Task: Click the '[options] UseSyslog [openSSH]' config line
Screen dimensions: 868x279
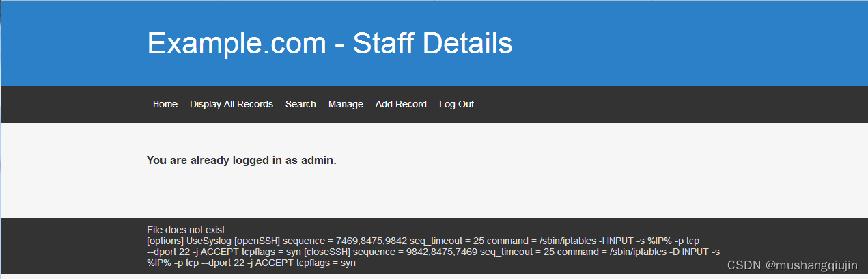Action: tap(423, 241)
